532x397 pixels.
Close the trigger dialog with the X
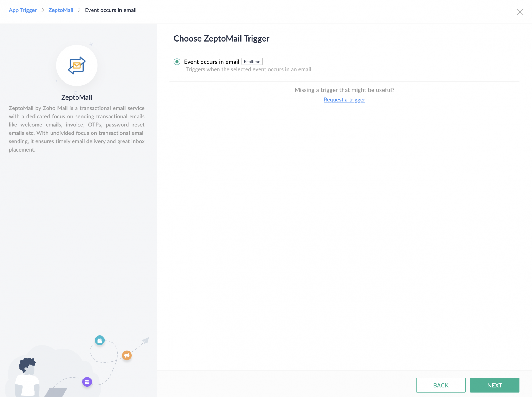pyautogui.click(x=520, y=12)
